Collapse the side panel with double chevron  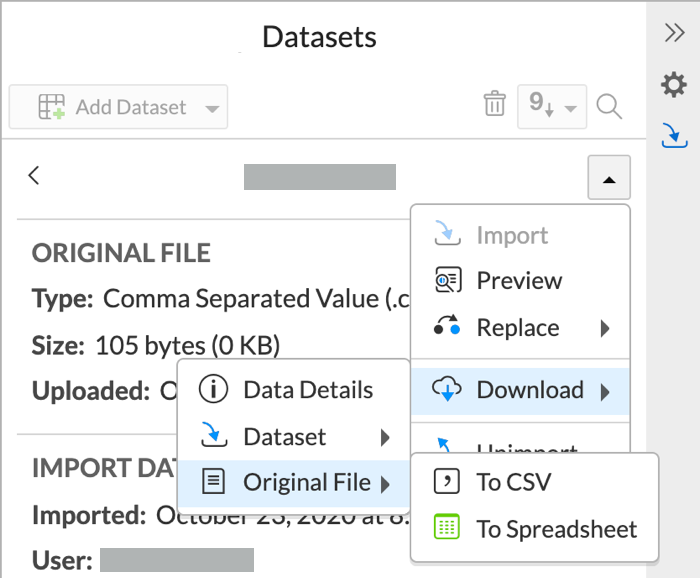[x=674, y=33]
